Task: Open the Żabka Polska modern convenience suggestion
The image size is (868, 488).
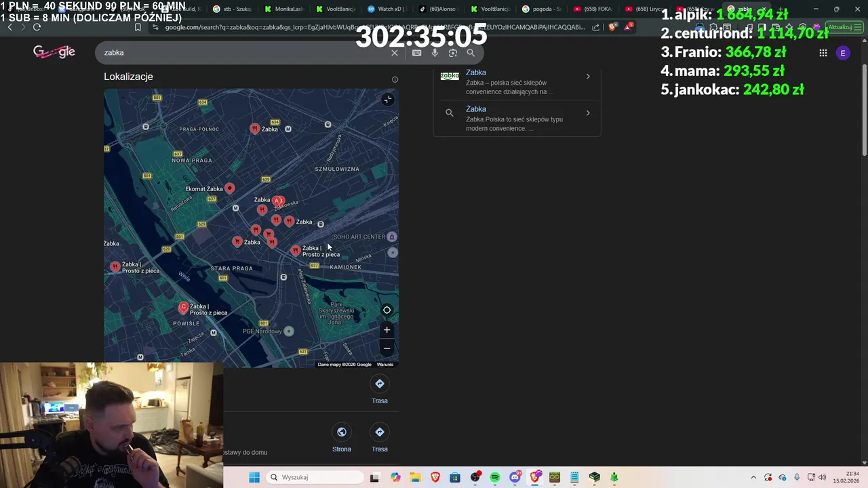Action: pyautogui.click(x=517, y=118)
